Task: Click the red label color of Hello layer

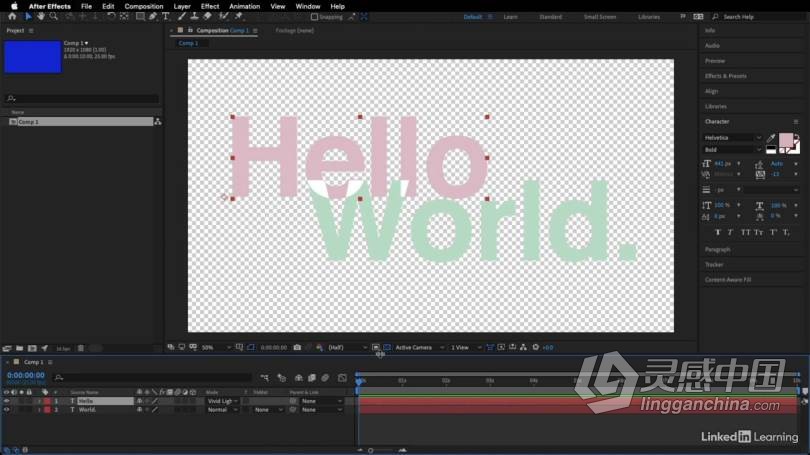Action: (47, 401)
